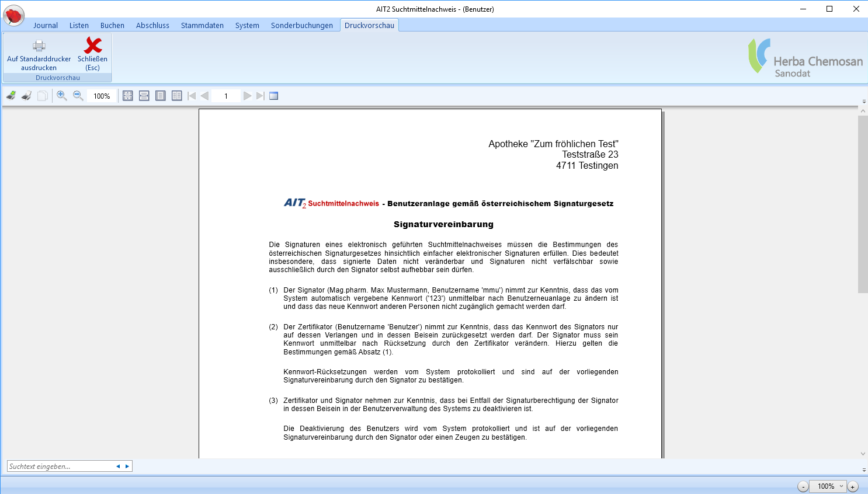Decrease zoom with status bar minus button

pos(803,486)
